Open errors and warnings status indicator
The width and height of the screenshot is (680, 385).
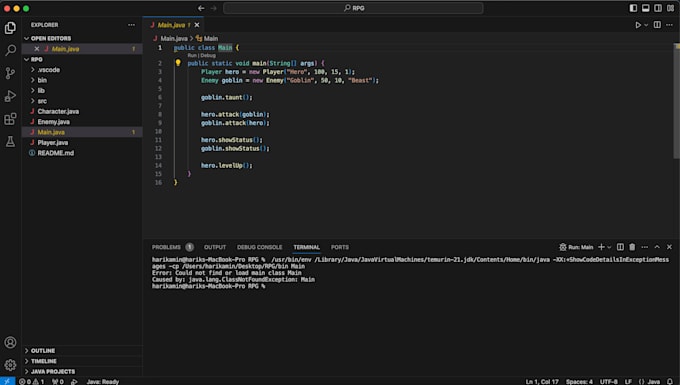click(32, 381)
